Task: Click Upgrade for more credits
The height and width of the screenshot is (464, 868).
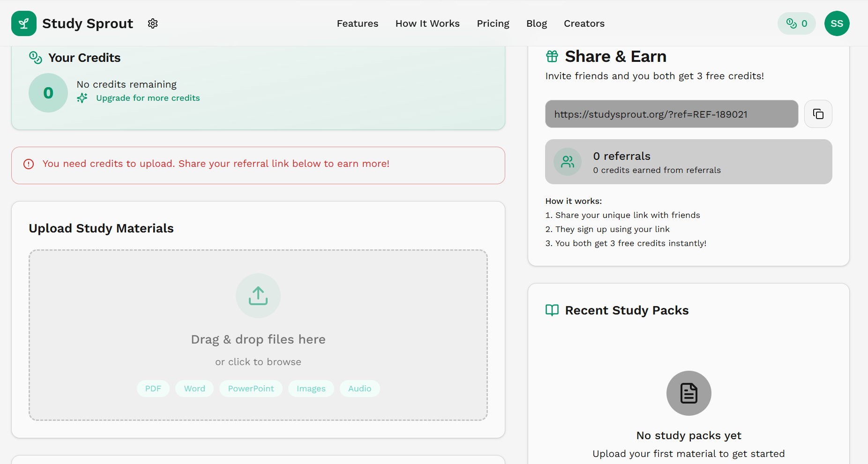Action: pyautogui.click(x=148, y=98)
